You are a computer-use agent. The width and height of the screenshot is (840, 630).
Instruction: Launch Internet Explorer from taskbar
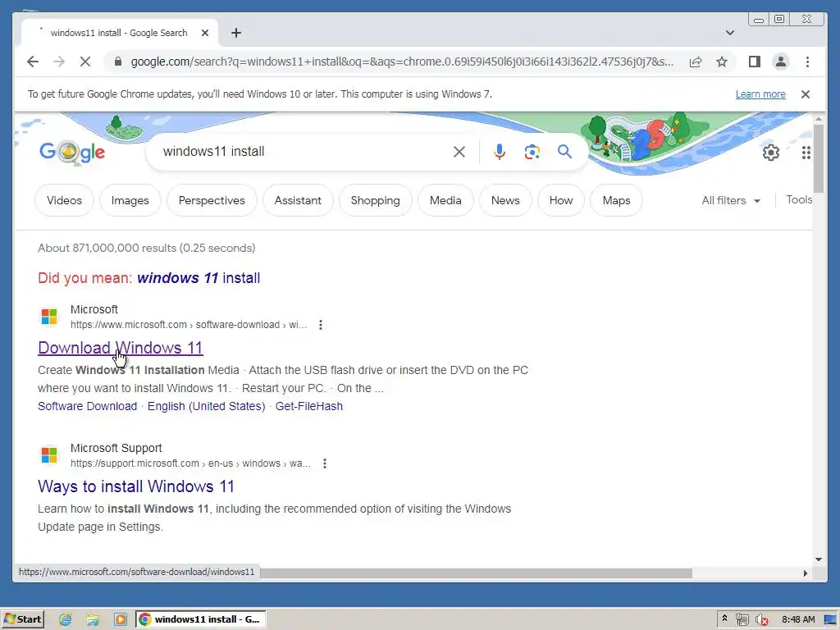tap(66, 619)
